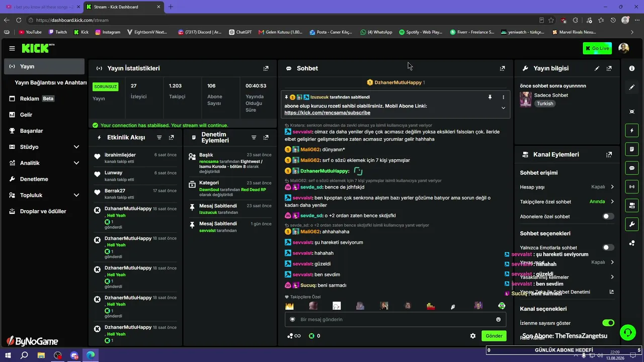Toggle İzlenme sayısını göster switch
The image size is (644, 362).
[x=608, y=323]
